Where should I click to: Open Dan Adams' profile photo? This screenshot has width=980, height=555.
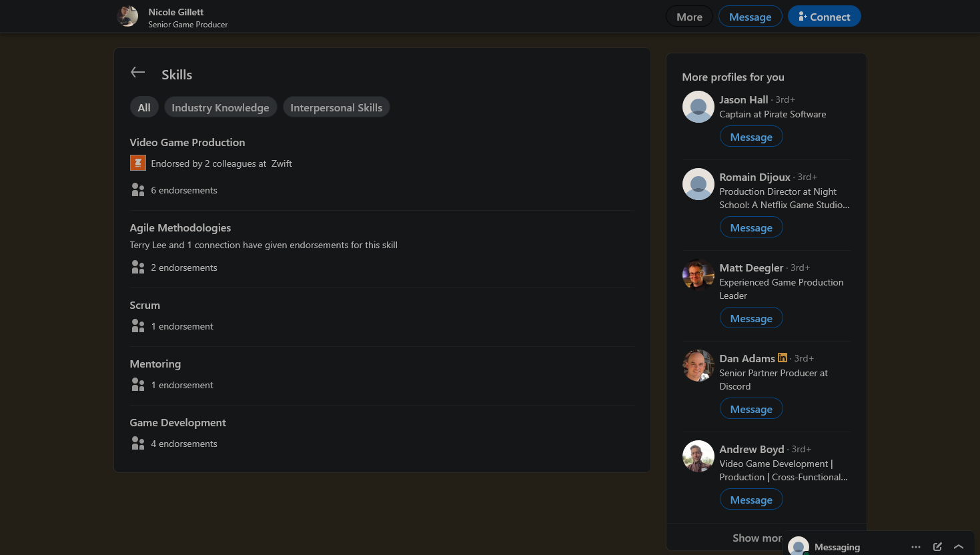tap(698, 366)
